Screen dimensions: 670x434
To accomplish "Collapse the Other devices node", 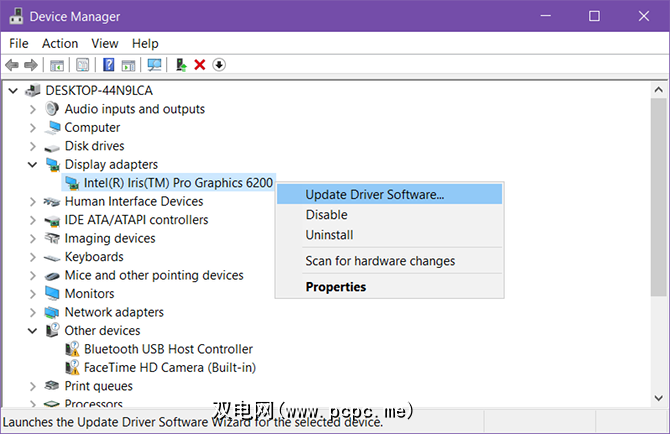I will coord(32,331).
